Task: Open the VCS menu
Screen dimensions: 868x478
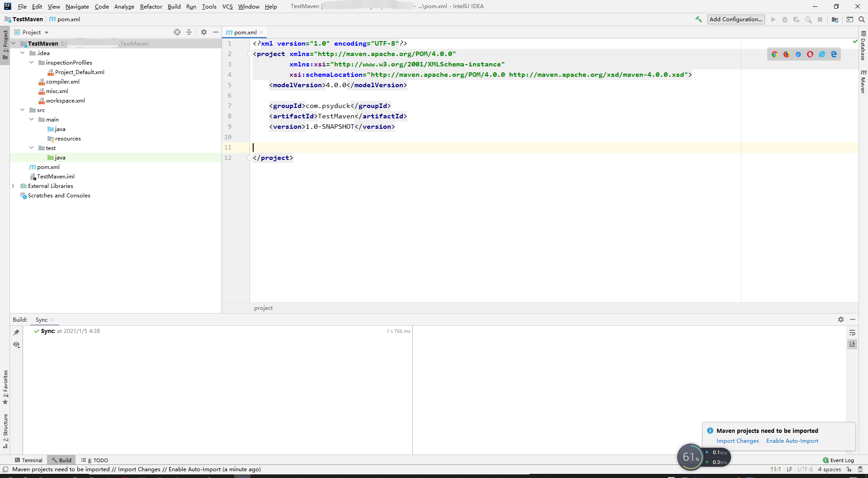Action: click(227, 6)
